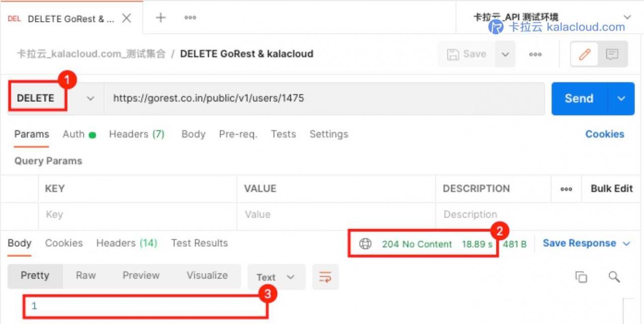Open the request Body tab
The height and width of the screenshot is (324, 644).
point(193,134)
